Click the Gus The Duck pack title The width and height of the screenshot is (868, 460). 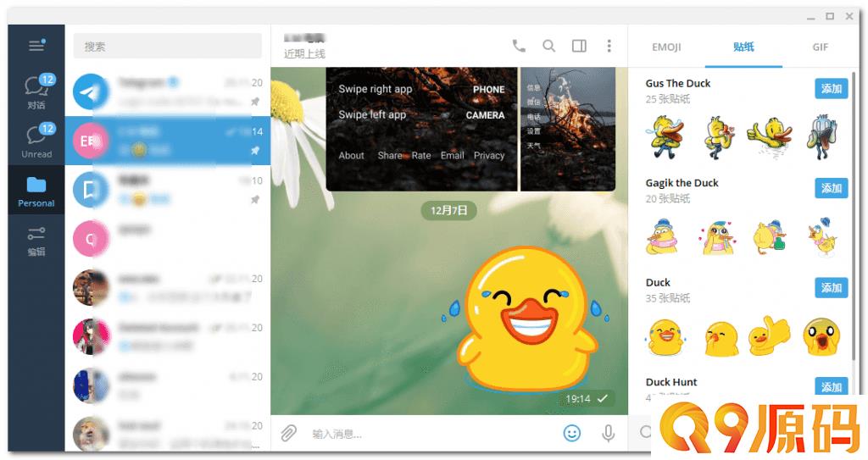(677, 84)
